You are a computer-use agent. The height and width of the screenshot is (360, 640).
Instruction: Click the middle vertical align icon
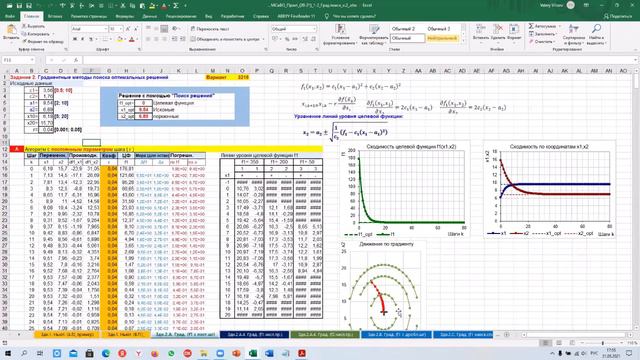[x=156, y=29]
